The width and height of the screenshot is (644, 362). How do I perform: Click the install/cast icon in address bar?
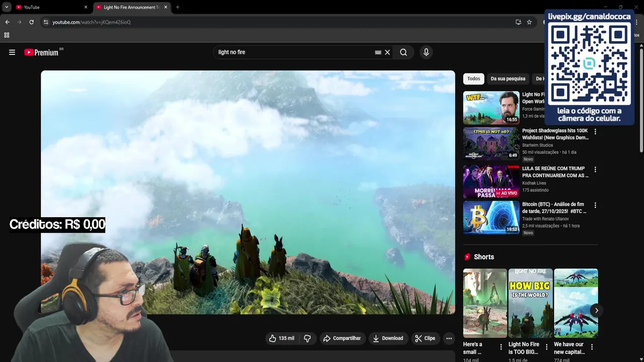(x=518, y=22)
